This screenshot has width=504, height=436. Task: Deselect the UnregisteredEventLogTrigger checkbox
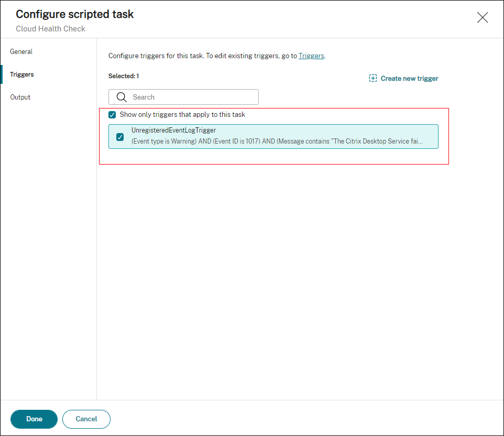click(x=120, y=137)
